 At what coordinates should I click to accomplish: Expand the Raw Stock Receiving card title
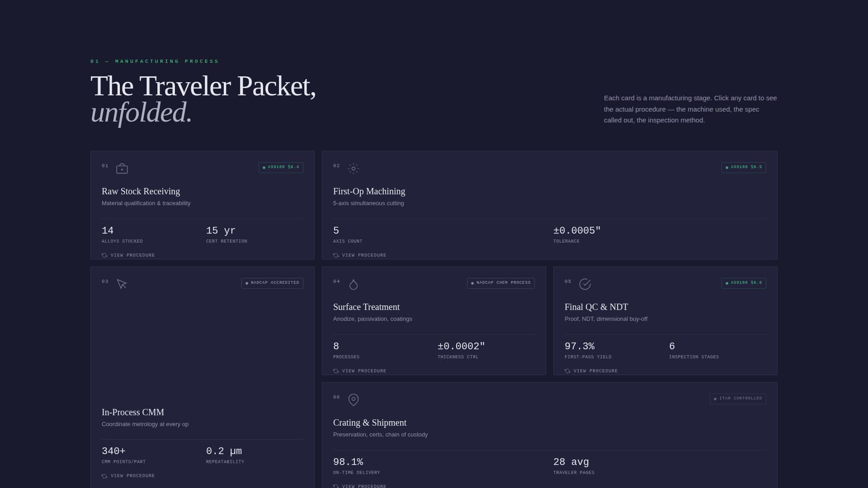pos(141,191)
